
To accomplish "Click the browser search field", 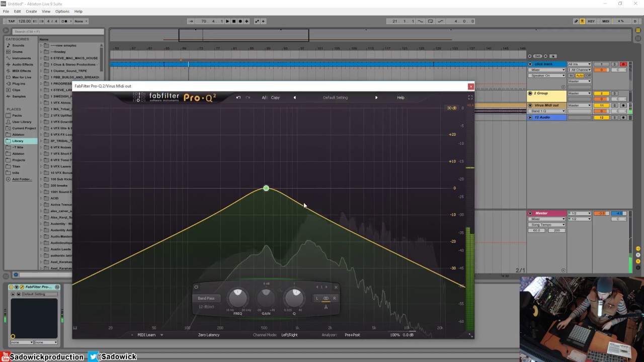I will click(x=58, y=31).
